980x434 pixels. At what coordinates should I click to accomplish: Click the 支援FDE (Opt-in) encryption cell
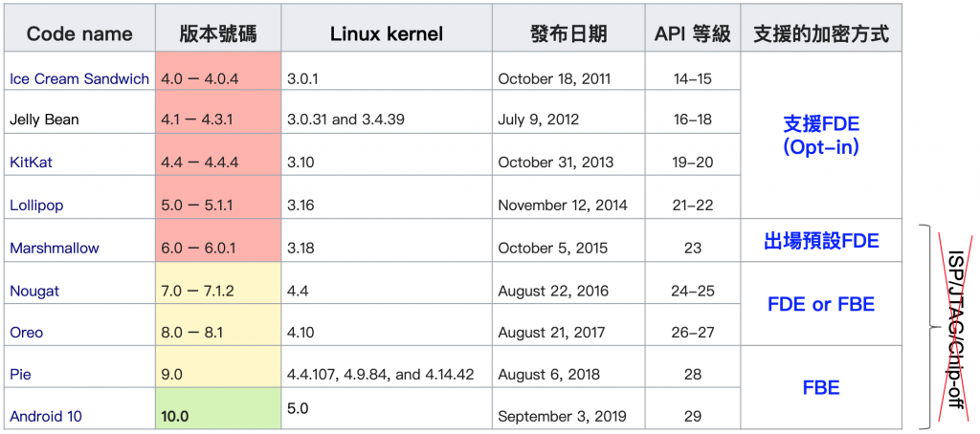tap(821, 135)
